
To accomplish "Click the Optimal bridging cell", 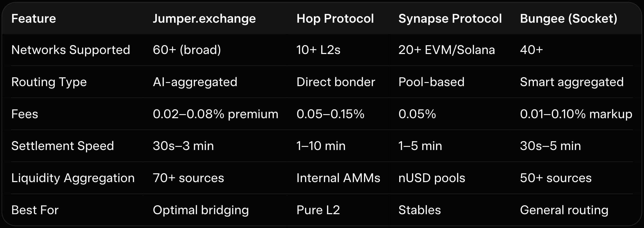I will (x=201, y=210).
